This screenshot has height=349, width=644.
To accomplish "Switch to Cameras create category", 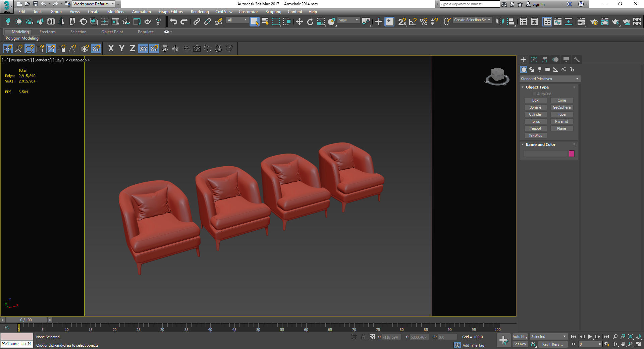I will [548, 69].
